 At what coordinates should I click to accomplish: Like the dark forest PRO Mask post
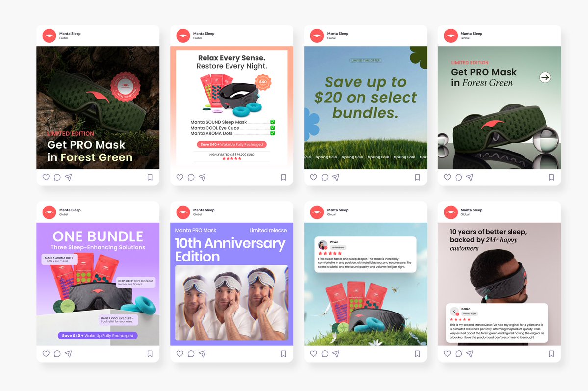46,177
